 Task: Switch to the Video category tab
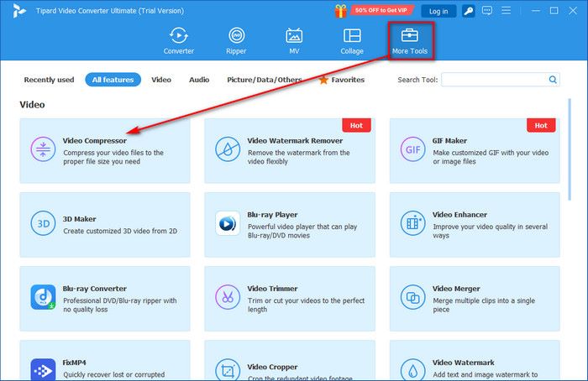point(161,80)
